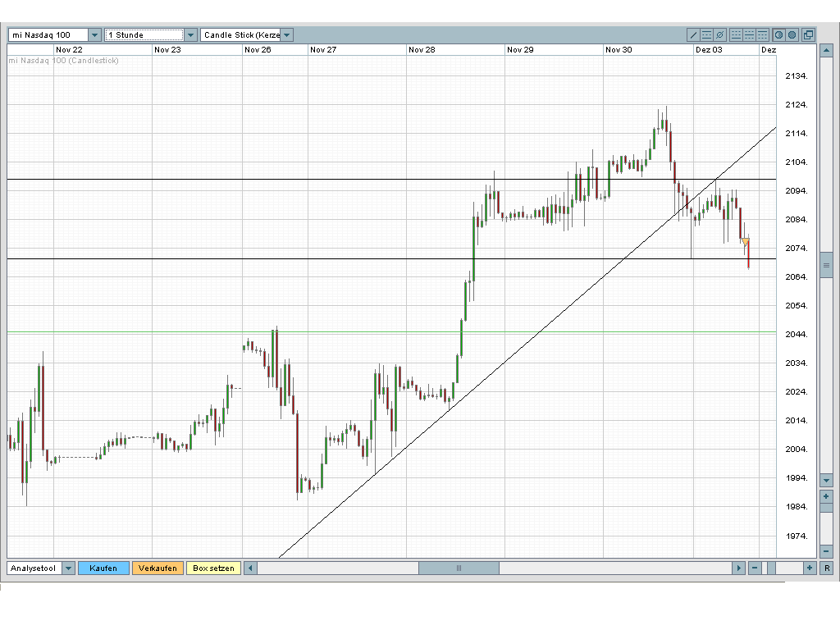Click the Analysetool field label

tap(34, 568)
